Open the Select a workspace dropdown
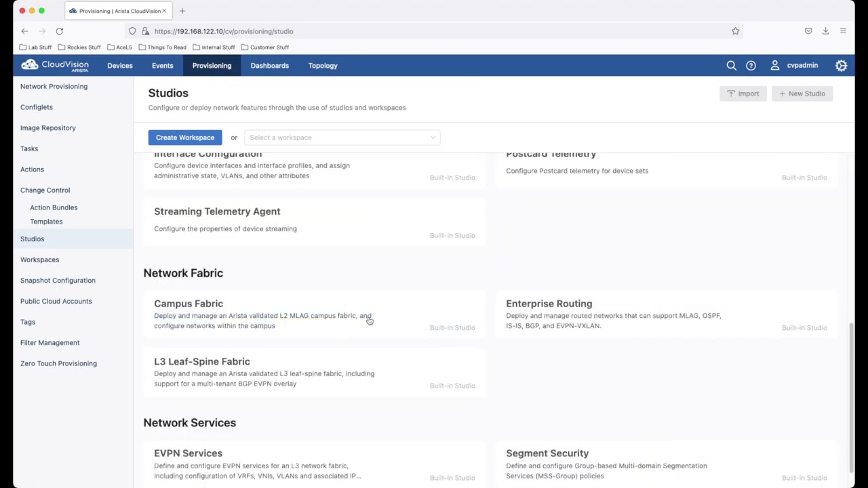Screen dimensions: 868x488 (342, 138)
